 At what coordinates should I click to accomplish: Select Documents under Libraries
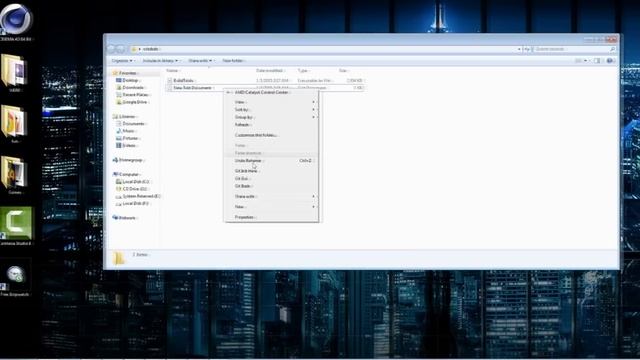tap(131, 124)
